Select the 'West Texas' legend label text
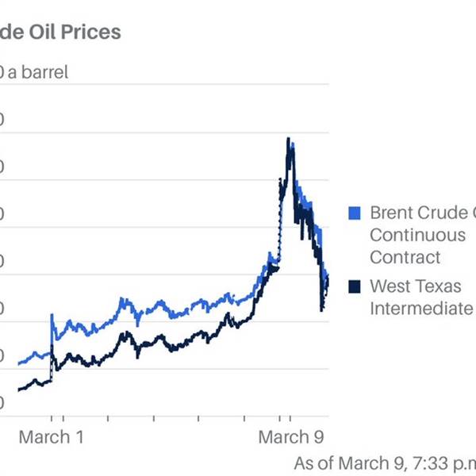476x476 pixels. point(415,286)
